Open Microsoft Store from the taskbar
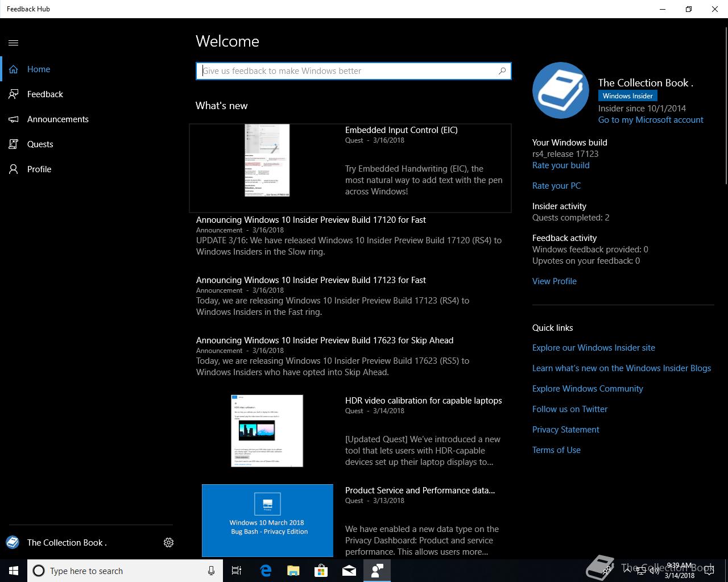 point(321,571)
